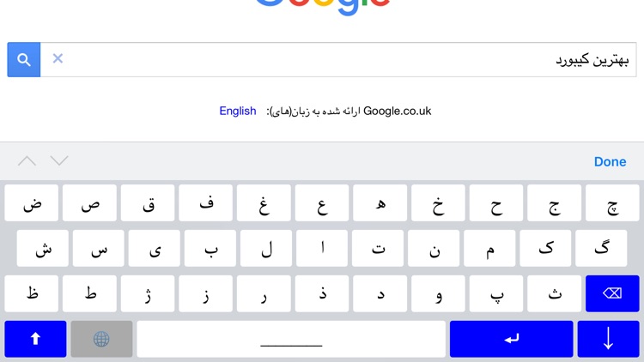Image resolution: width=644 pixels, height=362 pixels.
Task: Tap the search text input field
Action: pos(343,59)
